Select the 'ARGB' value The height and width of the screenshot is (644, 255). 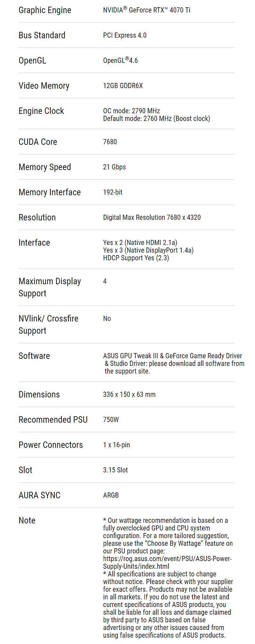click(111, 495)
